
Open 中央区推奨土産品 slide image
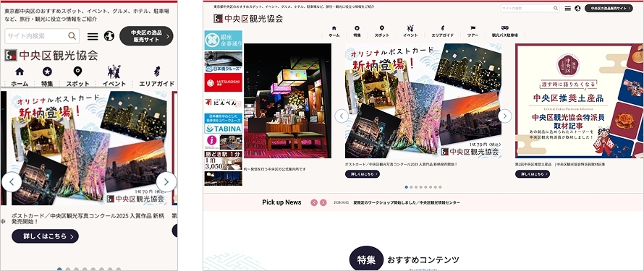[x=580, y=101]
